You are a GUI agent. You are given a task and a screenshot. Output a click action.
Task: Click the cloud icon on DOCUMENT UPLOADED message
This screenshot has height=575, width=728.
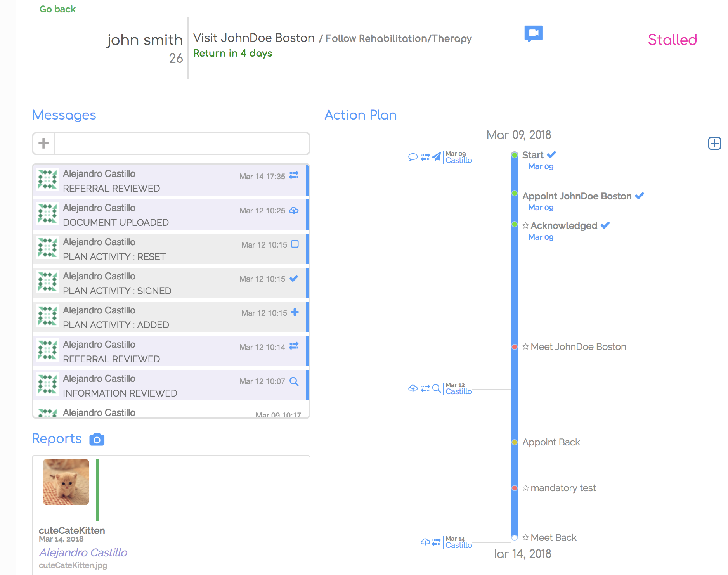pyautogui.click(x=294, y=210)
